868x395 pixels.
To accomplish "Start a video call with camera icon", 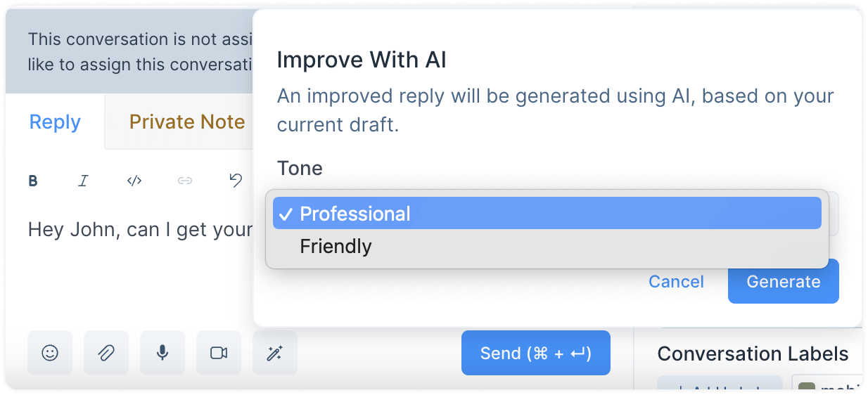I will click(219, 353).
